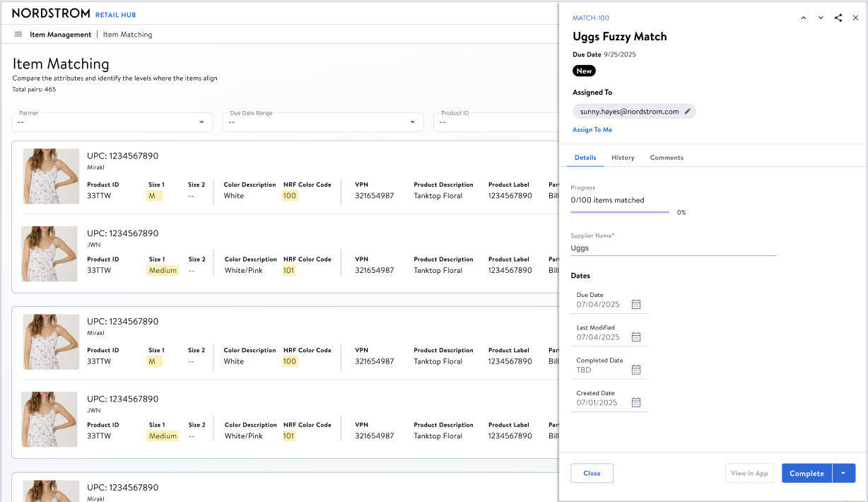Click the share icon in panel header
868x502 pixels.
pyautogui.click(x=838, y=18)
